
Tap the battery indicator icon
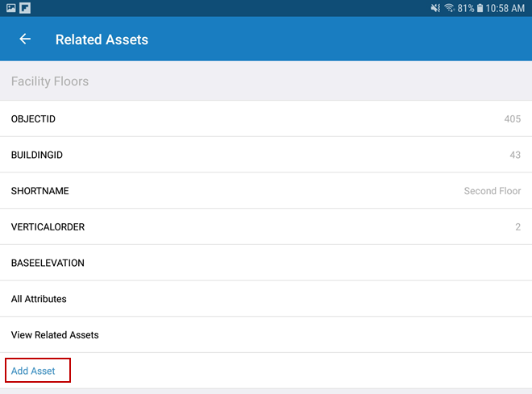(480, 8)
